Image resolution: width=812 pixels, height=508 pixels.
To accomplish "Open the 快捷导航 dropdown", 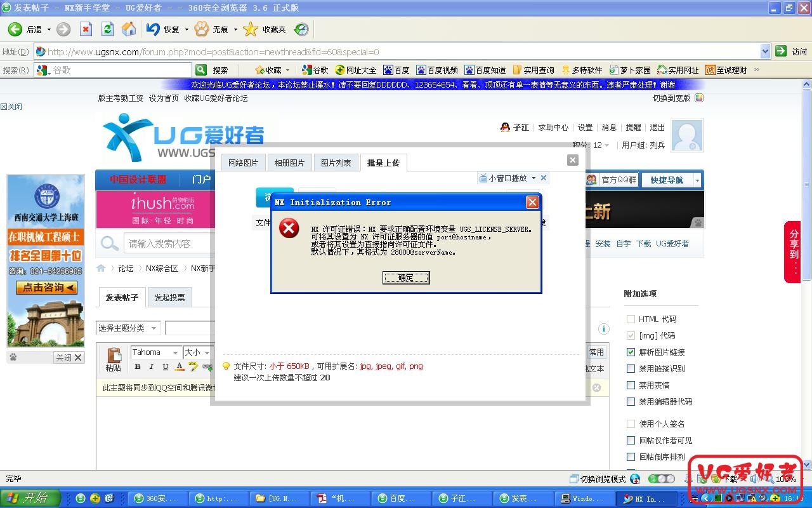I will pos(671,180).
